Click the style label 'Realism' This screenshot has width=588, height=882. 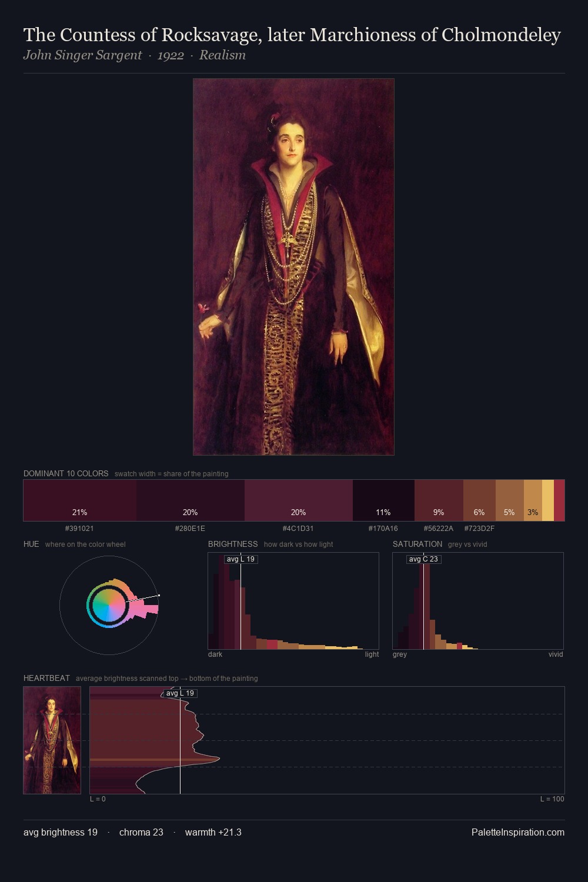click(222, 55)
